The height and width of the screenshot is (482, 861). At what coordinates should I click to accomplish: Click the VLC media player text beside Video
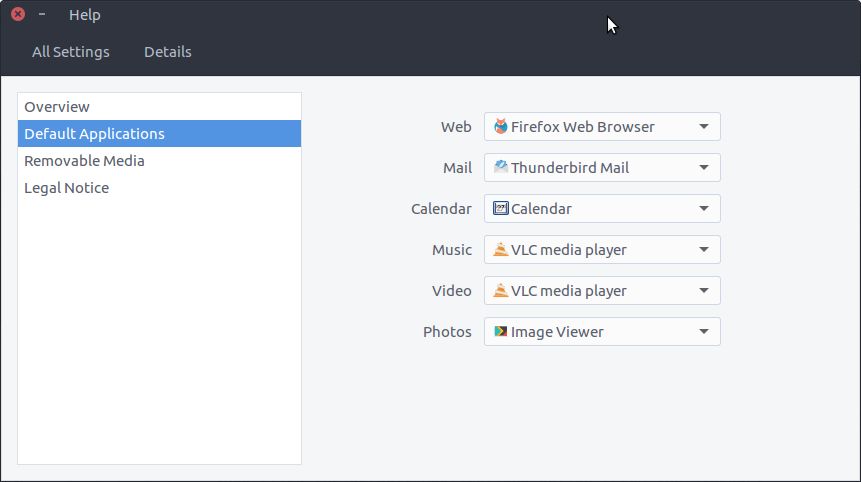pyautogui.click(x=569, y=291)
